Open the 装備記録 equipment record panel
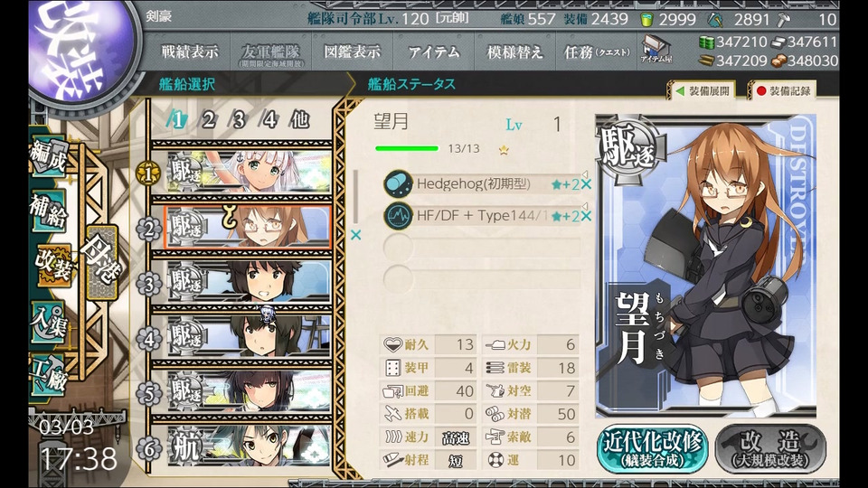 [784, 90]
